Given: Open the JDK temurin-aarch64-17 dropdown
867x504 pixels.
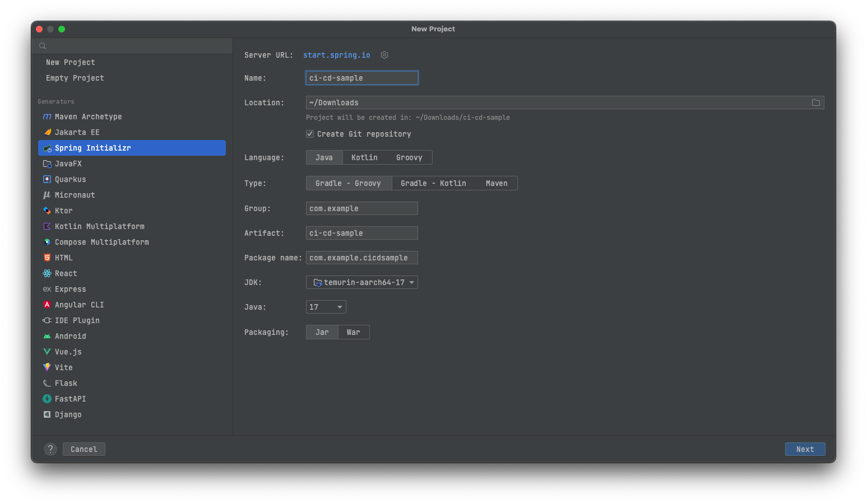Looking at the screenshot, I should [x=362, y=282].
